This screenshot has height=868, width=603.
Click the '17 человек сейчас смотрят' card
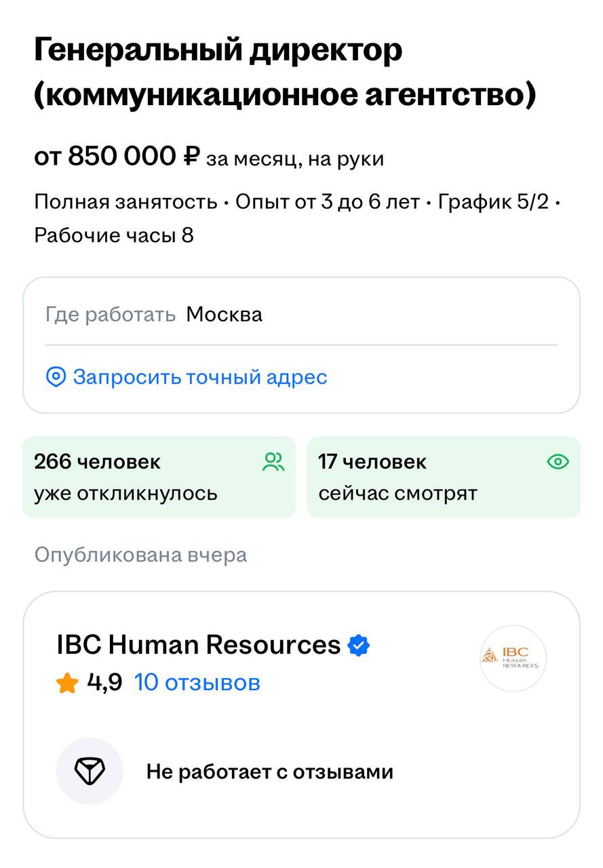(x=444, y=477)
